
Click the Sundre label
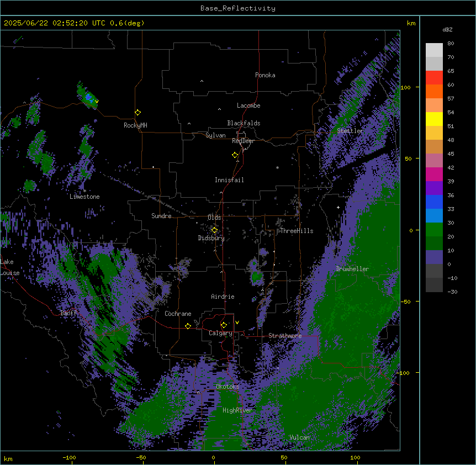(161, 216)
